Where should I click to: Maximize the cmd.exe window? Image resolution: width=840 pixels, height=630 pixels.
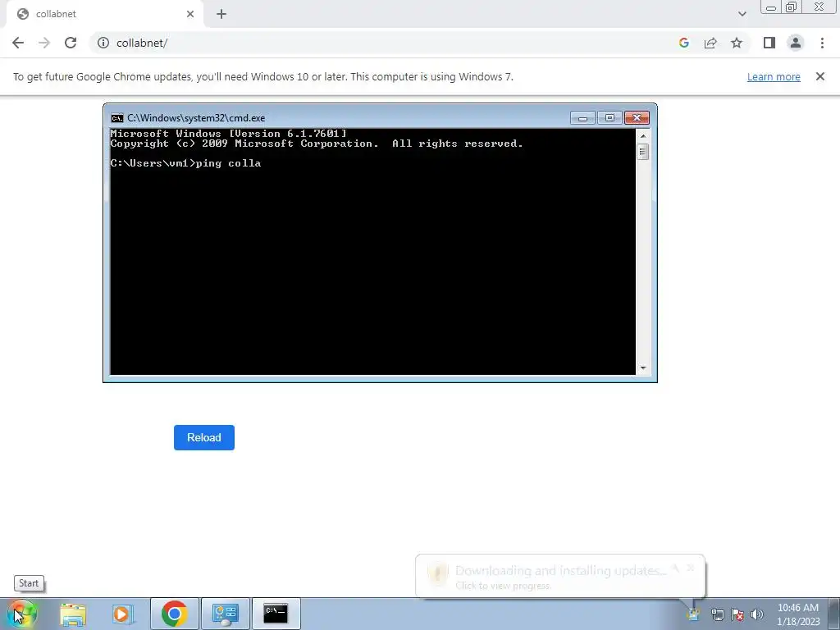tap(609, 118)
